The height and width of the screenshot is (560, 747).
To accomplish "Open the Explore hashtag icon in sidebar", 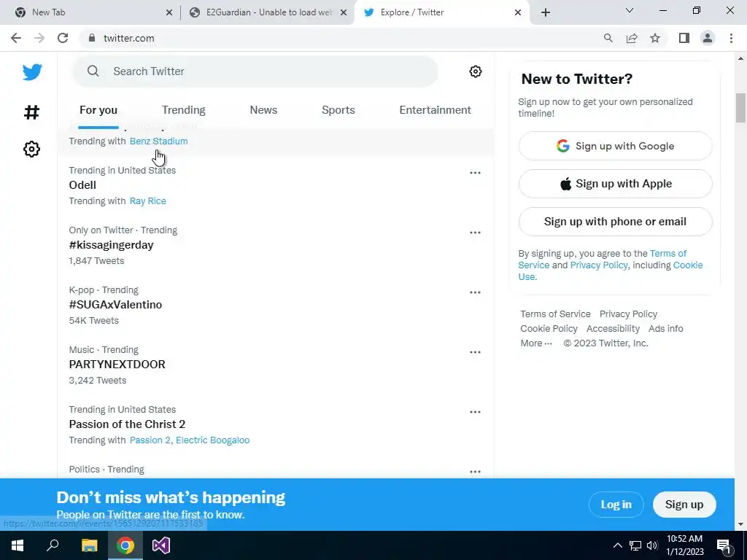I will point(31,112).
